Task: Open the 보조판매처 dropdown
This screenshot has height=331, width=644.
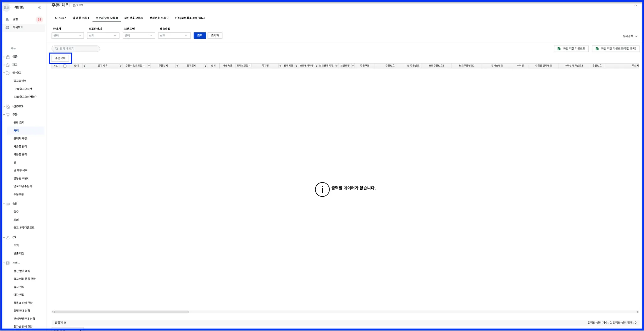Action: coord(103,36)
